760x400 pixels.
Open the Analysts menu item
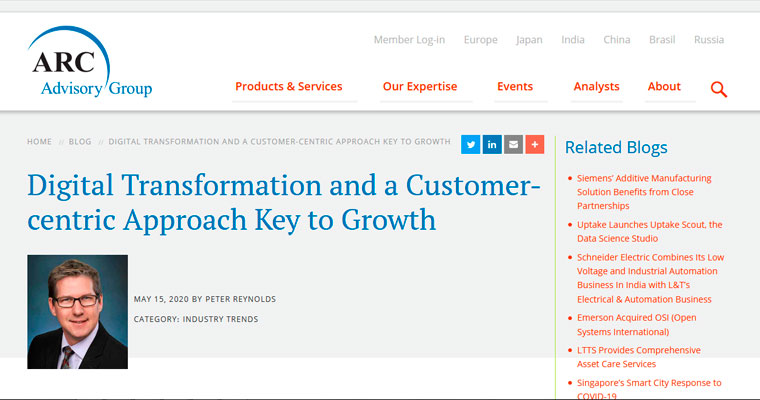[596, 87]
